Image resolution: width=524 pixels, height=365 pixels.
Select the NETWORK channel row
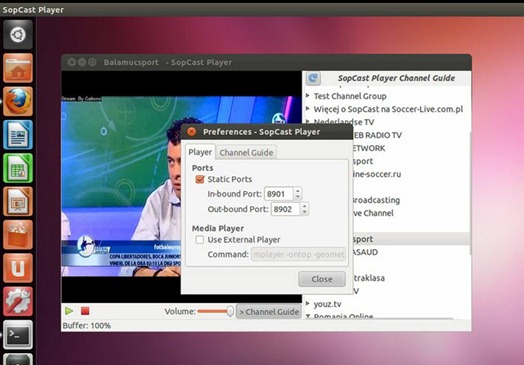tap(411, 148)
